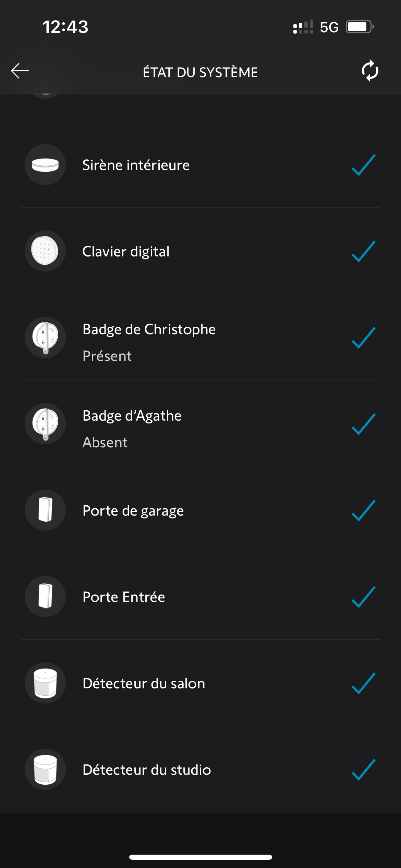This screenshot has height=868, width=401.
Task: Tap the Détecteur du studio icon
Action: 45,770
